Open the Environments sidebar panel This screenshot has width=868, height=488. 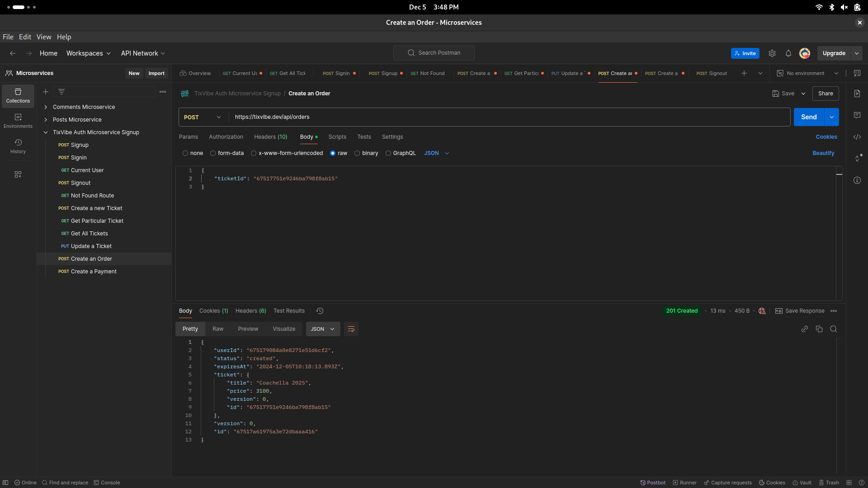click(18, 121)
